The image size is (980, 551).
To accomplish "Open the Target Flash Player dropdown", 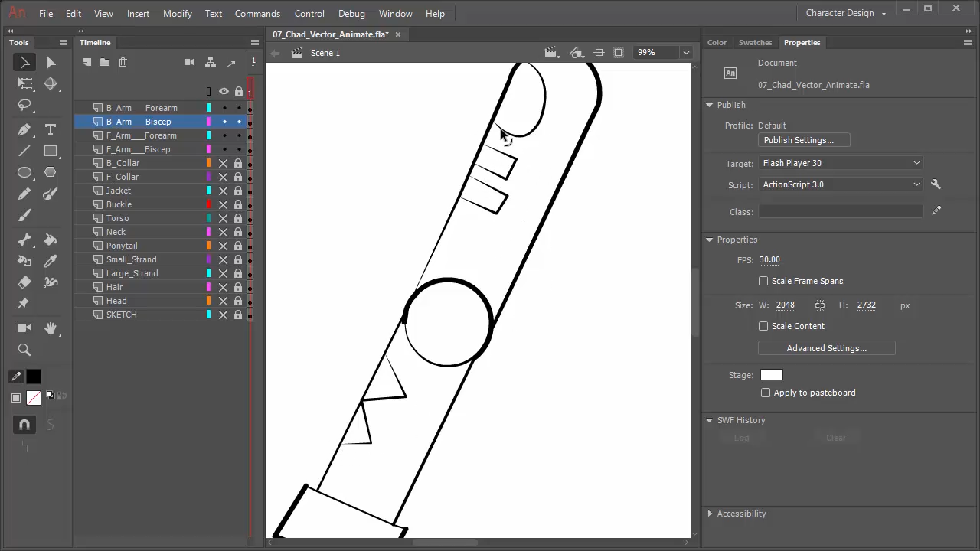I will tap(841, 163).
